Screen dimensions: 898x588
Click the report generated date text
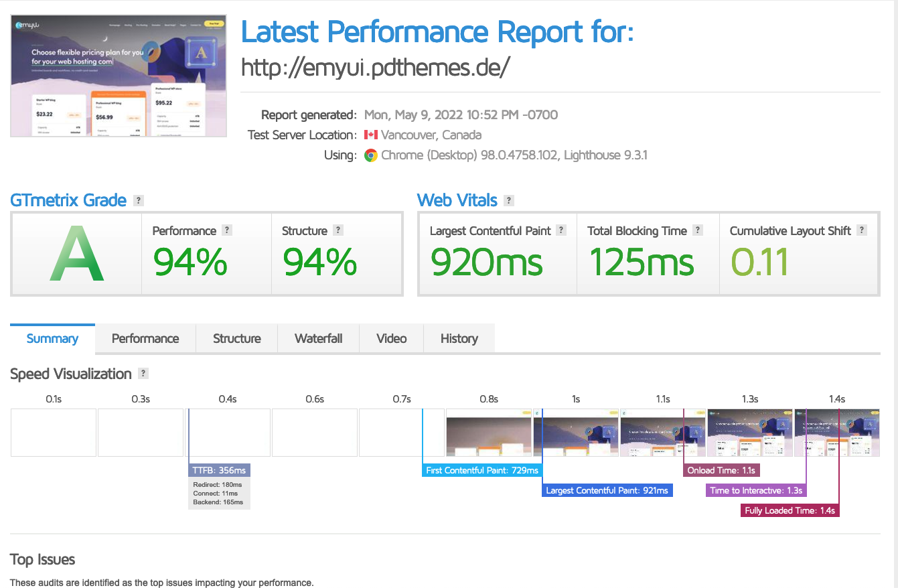point(461,115)
